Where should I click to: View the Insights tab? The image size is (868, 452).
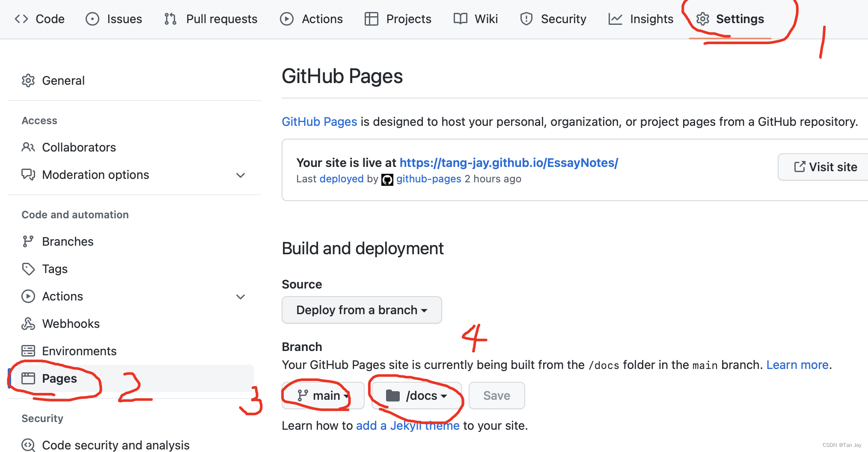point(641,19)
